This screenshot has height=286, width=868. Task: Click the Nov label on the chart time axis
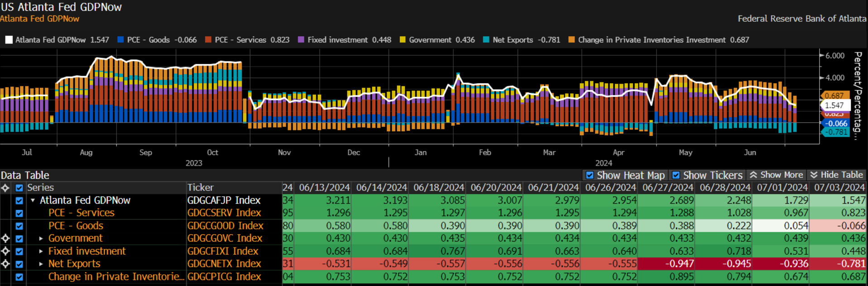click(x=284, y=153)
